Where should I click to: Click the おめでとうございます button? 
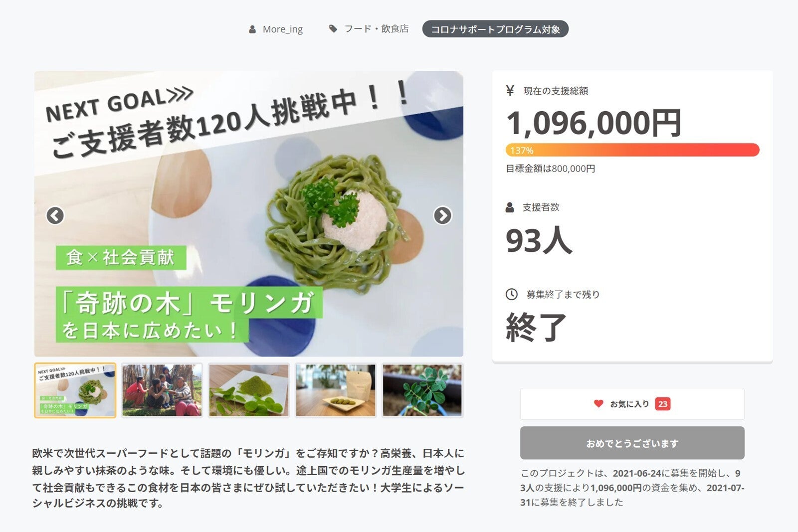[x=632, y=443]
